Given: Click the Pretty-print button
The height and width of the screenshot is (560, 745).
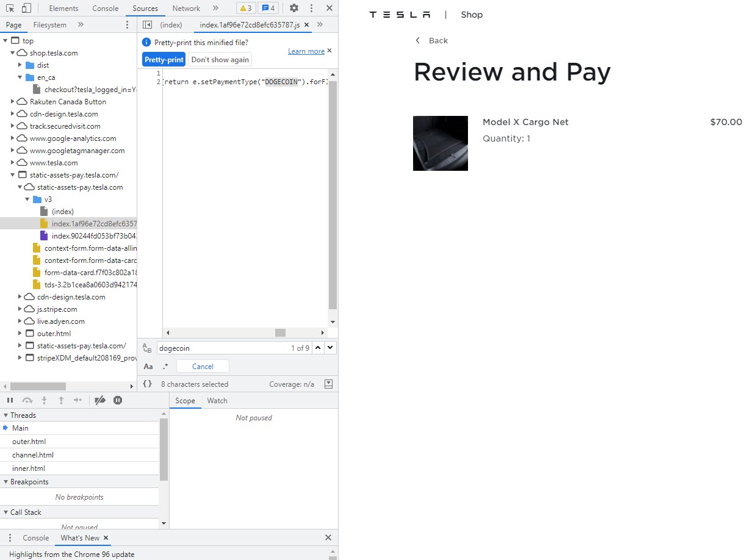Looking at the screenshot, I should [x=164, y=60].
